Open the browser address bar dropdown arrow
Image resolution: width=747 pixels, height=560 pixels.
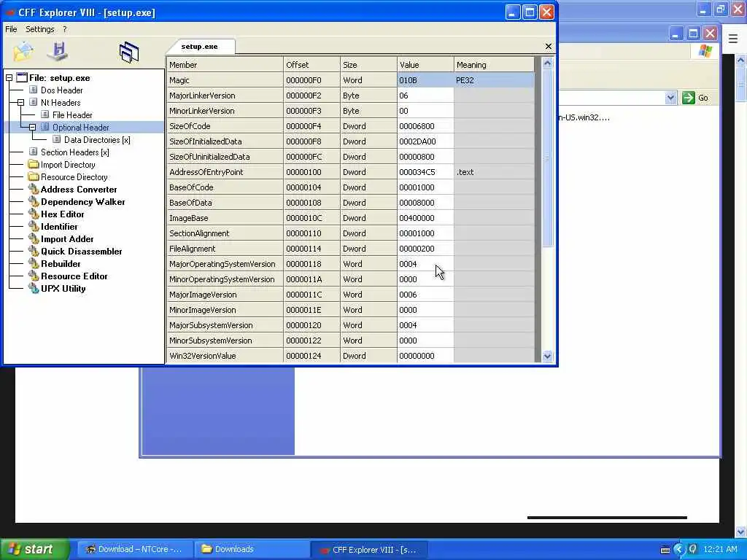click(x=671, y=98)
